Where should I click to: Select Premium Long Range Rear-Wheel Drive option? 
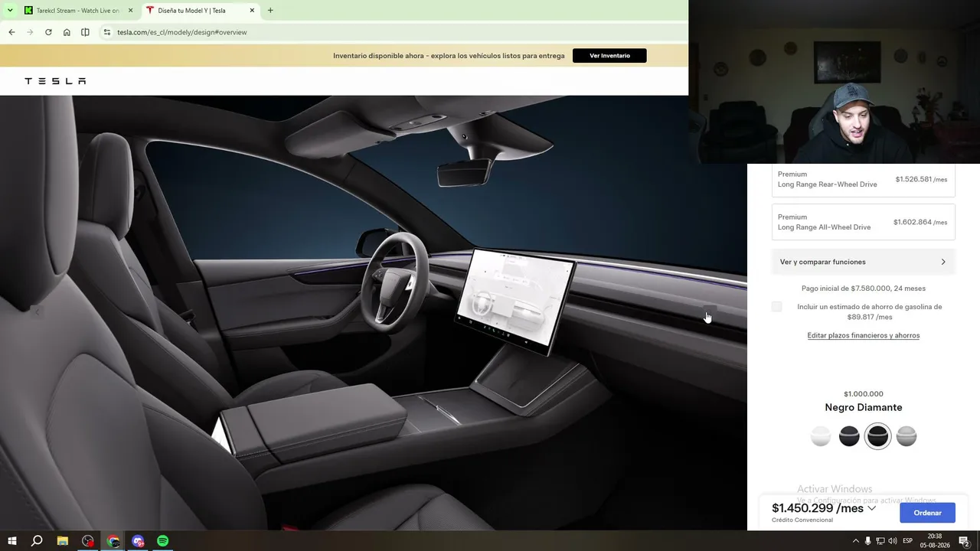click(x=863, y=179)
